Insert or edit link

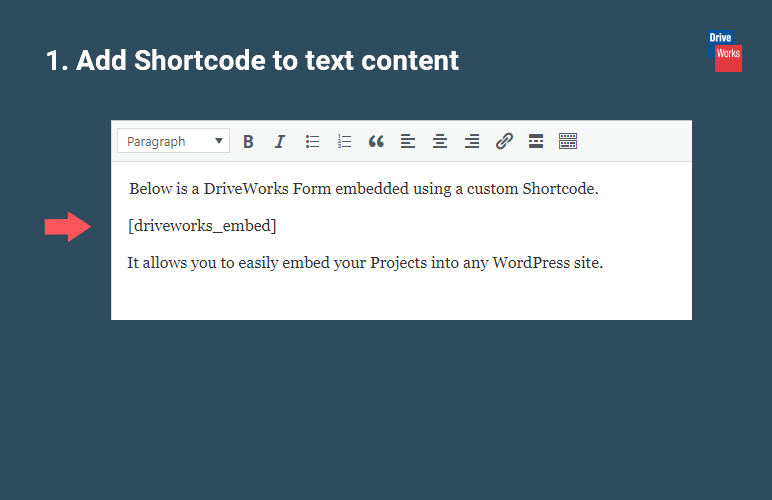(504, 142)
